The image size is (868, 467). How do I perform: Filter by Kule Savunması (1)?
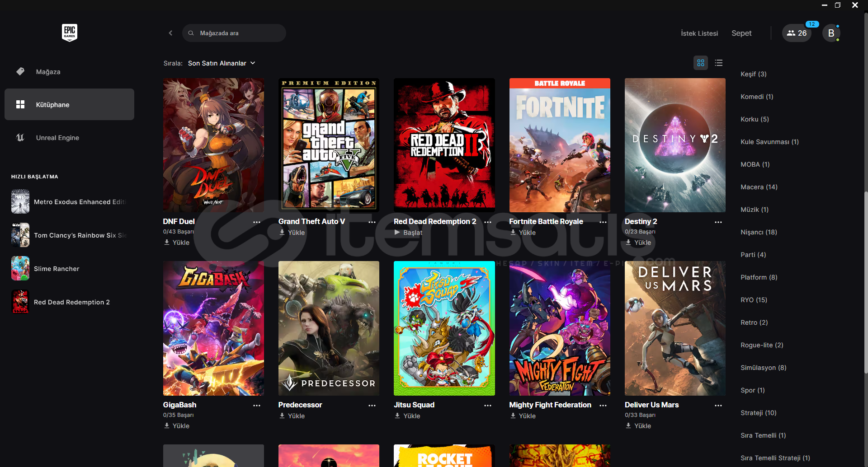point(769,142)
